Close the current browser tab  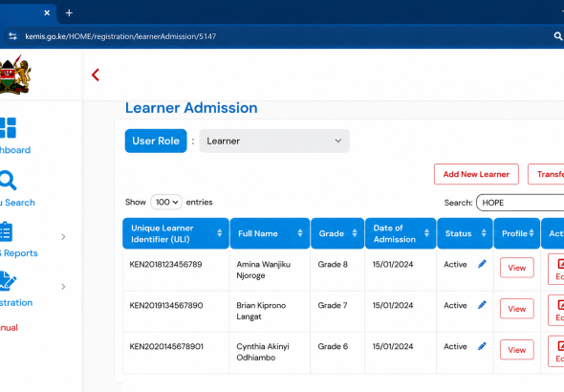47,13
